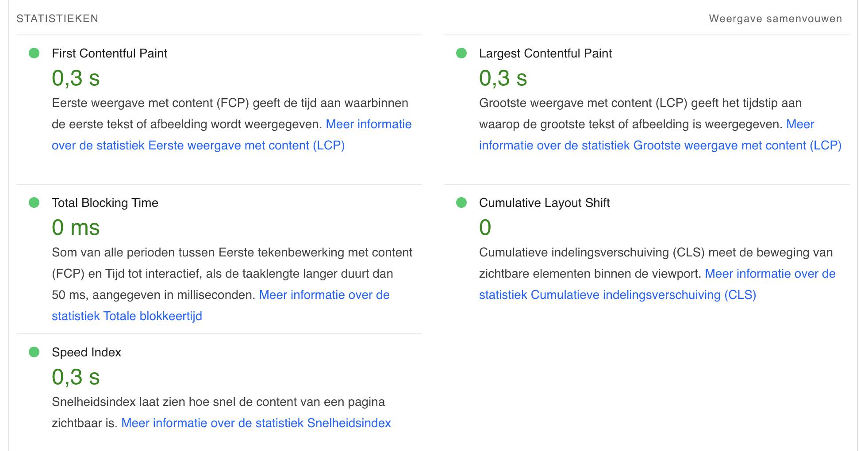Click the Cumulative Layout Shift score of 0
Image resolution: width=868 pixels, height=451 pixels.
[x=485, y=228]
